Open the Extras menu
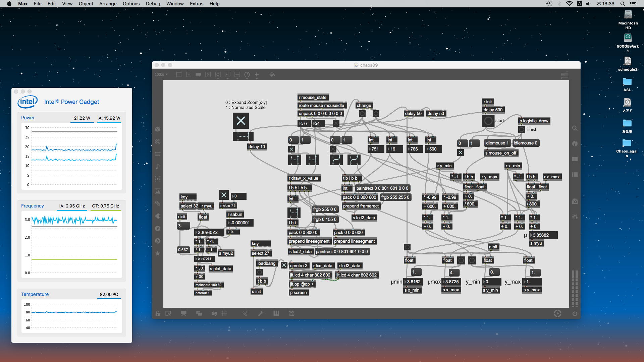Viewport: 644px width, 362px height. tap(196, 4)
